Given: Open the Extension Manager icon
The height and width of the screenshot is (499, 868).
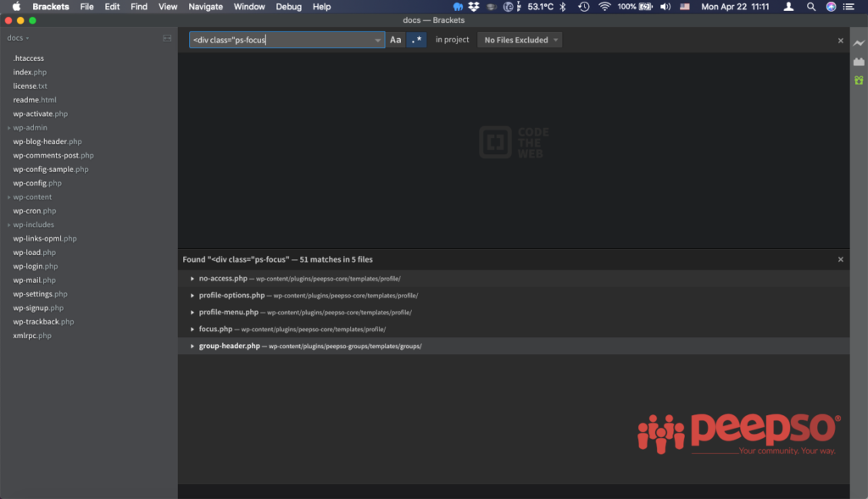Looking at the screenshot, I should [x=859, y=62].
